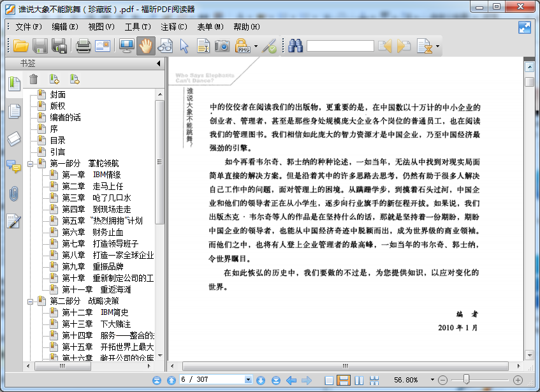Click the sign and validate pen icon
The image size is (540, 392).
269,46
